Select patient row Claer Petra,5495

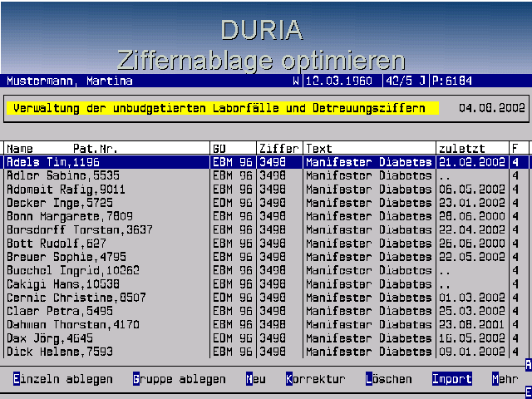[x=266, y=311]
